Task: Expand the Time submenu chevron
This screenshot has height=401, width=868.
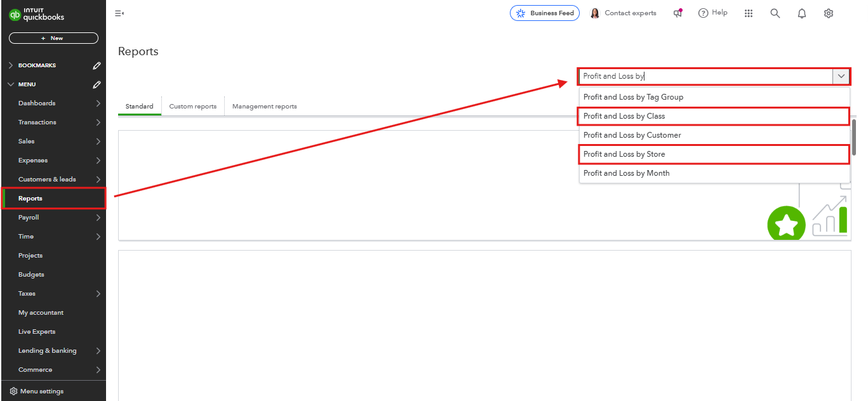Action: 98,237
